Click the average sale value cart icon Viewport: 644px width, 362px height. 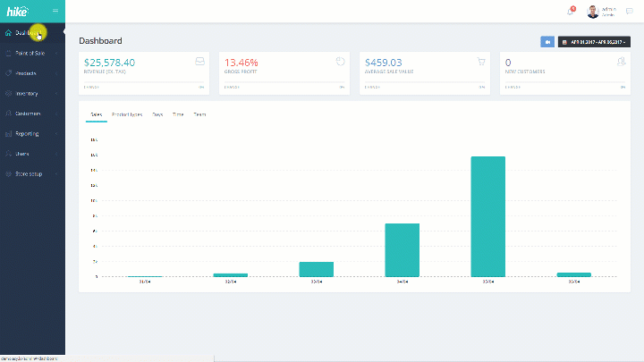pyautogui.click(x=481, y=62)
